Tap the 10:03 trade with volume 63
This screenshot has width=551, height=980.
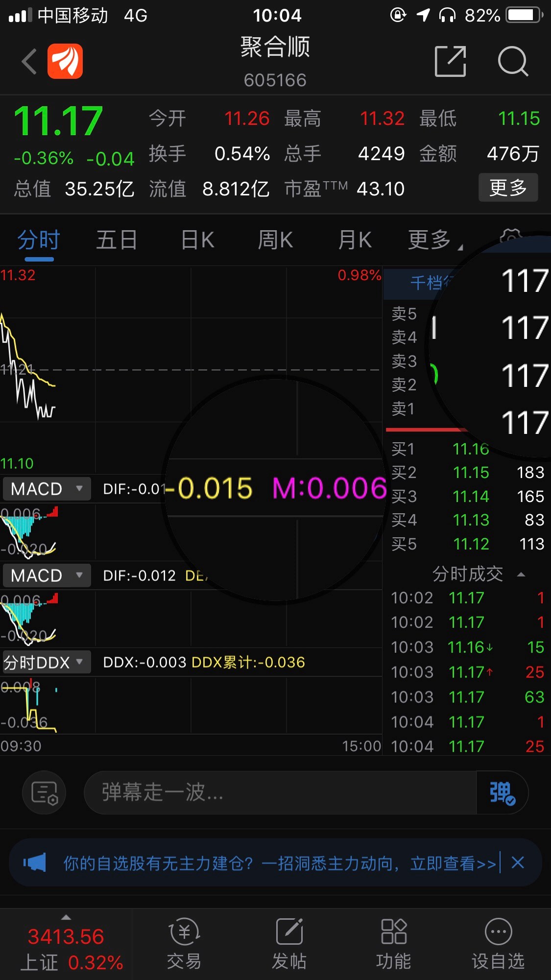pyautogui.click(x=467, y=697)
